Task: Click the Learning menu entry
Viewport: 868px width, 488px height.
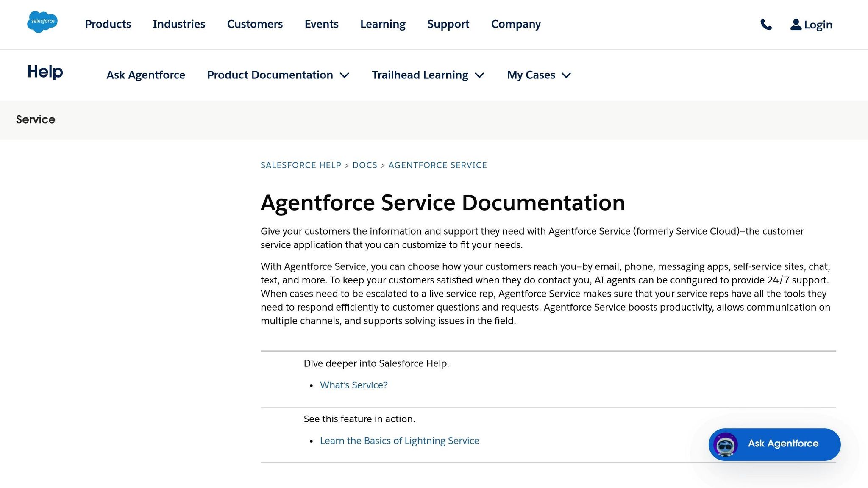Action: 382,24
